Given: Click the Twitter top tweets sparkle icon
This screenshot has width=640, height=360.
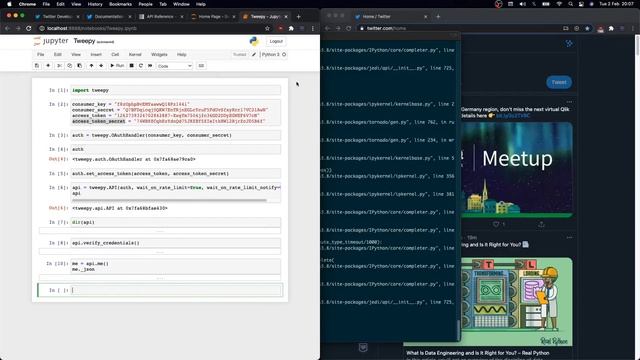Looking at the screenshot, I should (x=569, y=43).
